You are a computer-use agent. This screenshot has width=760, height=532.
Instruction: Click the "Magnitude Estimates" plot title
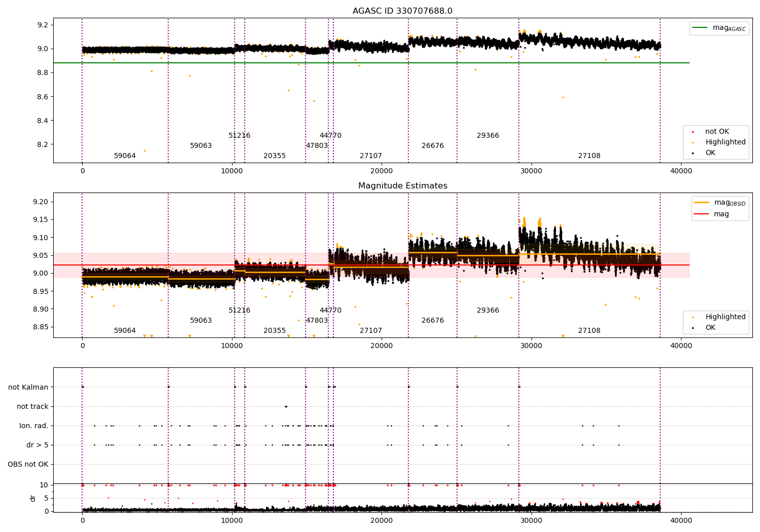coord(402,186)
